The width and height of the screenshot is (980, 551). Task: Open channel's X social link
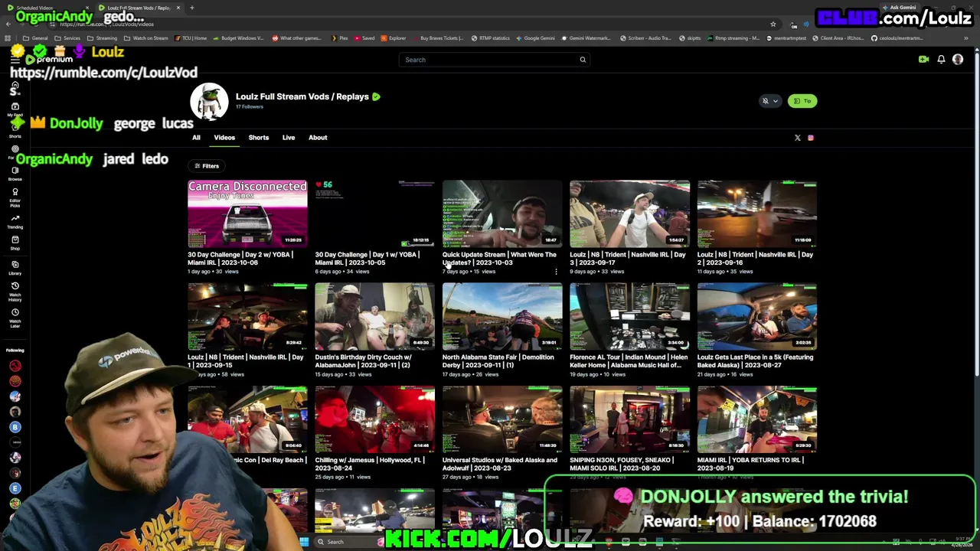coord(797,138)
